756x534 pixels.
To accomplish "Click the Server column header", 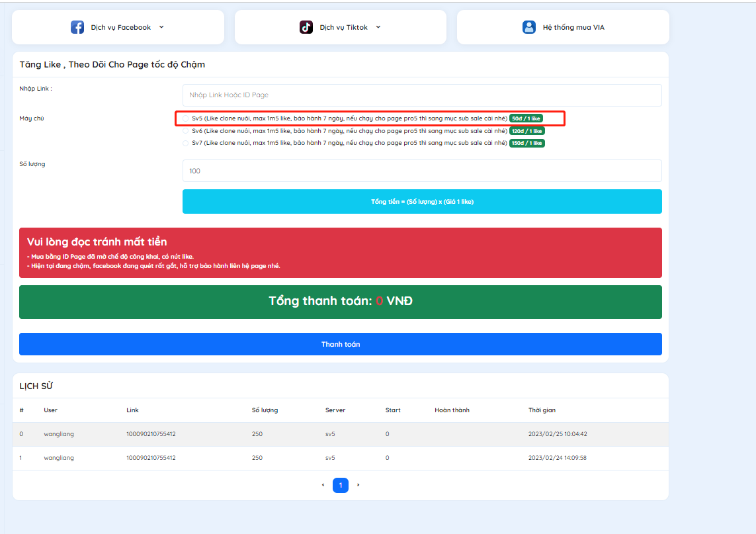I will (x=335, y=410).
